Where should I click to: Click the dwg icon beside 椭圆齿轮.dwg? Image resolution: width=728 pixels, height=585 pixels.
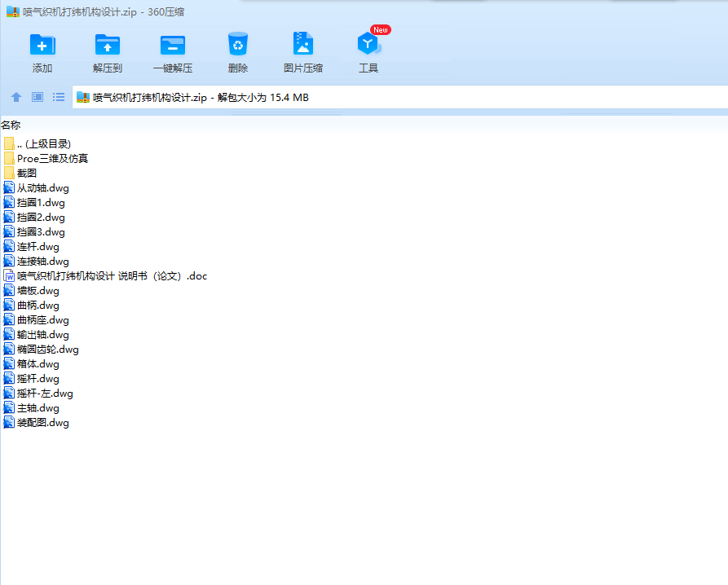(x=9, y=350)
